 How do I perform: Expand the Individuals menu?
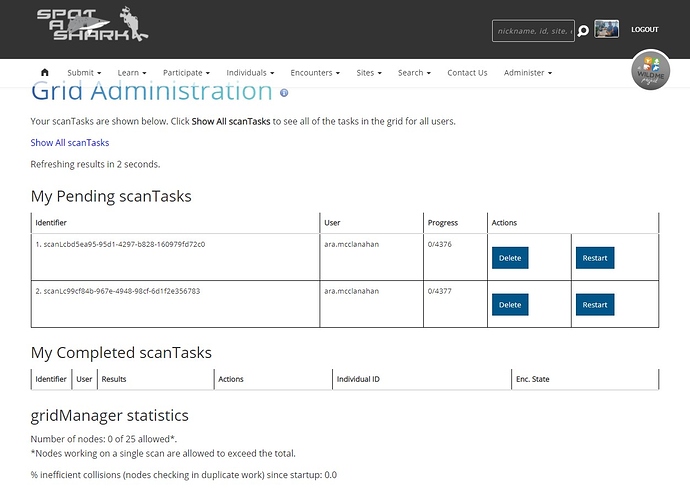[x=250, y=73]
